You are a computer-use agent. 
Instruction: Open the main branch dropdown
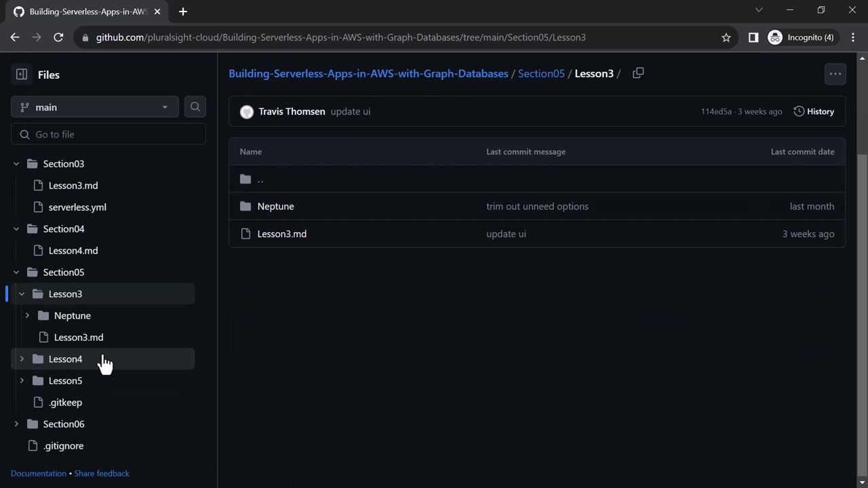pos(95,107)
